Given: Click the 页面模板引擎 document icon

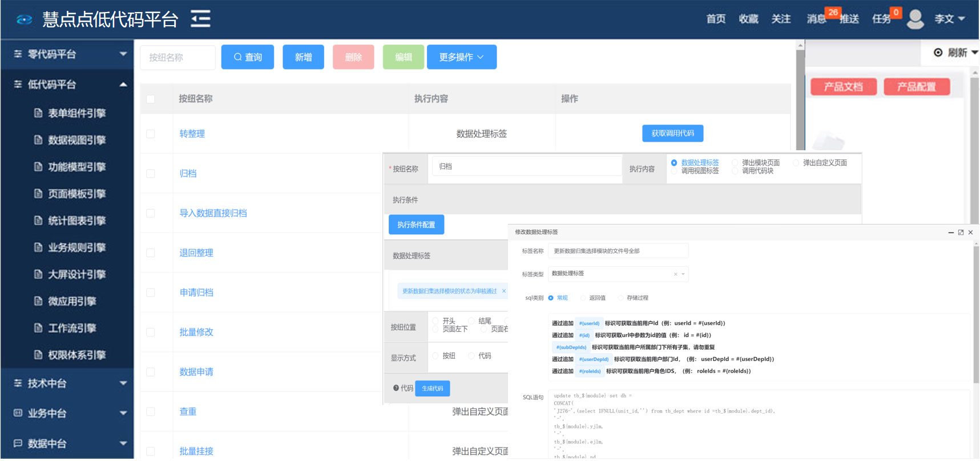Looking at the screenshot, I should tap(38, 194).
